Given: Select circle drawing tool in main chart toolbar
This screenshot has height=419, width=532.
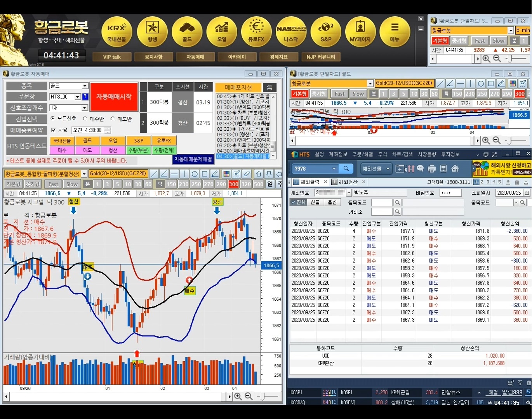Looking at the screenshot, I should click(195, 174).
